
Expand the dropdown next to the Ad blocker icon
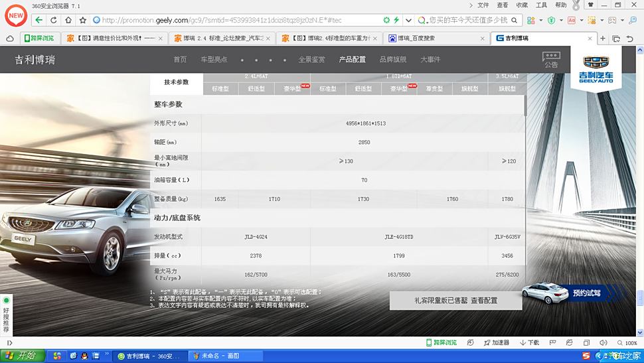click(581, 20)
